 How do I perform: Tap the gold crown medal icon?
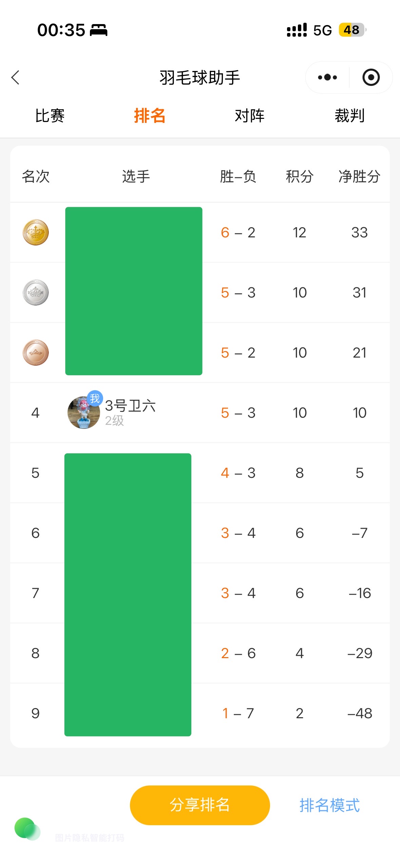pos(36,233)
